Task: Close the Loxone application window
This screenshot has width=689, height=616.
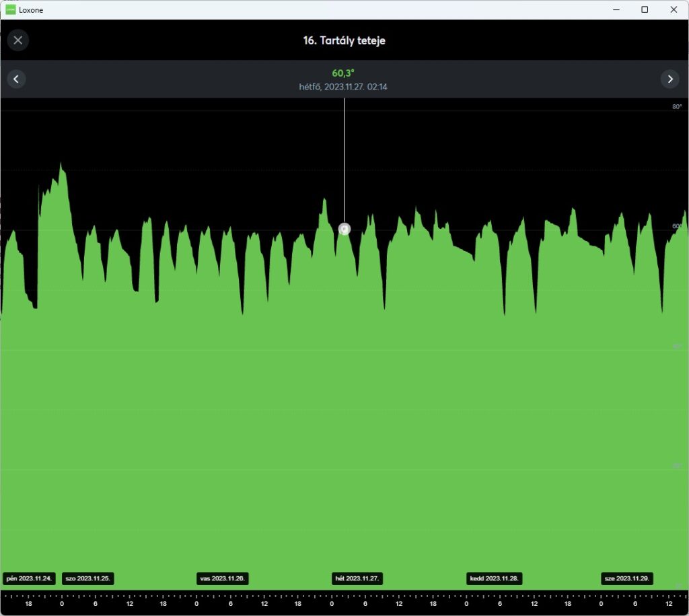Action: (x=674, y=9)
